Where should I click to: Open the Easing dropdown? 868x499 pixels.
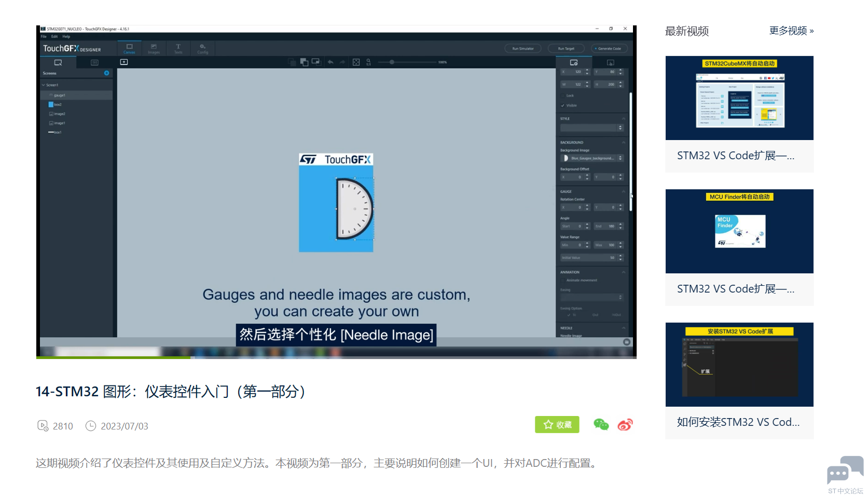pyautogui.click(x=592, y=297)
